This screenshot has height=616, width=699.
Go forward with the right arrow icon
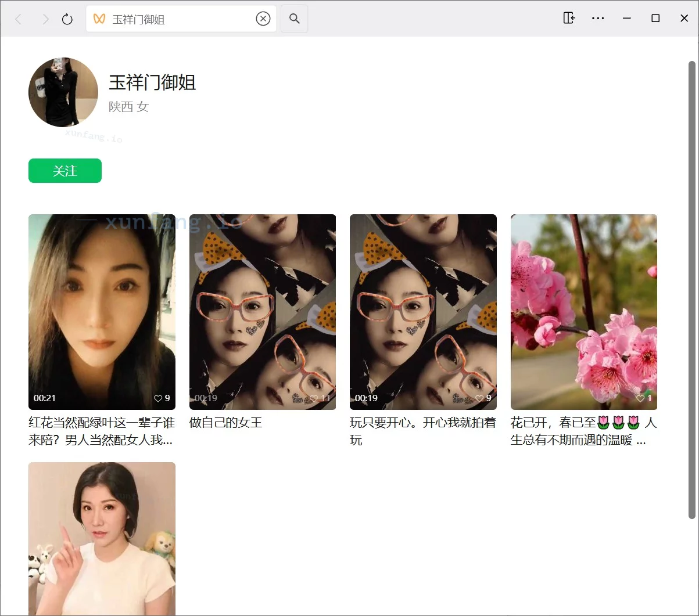(x=46, y=19)
